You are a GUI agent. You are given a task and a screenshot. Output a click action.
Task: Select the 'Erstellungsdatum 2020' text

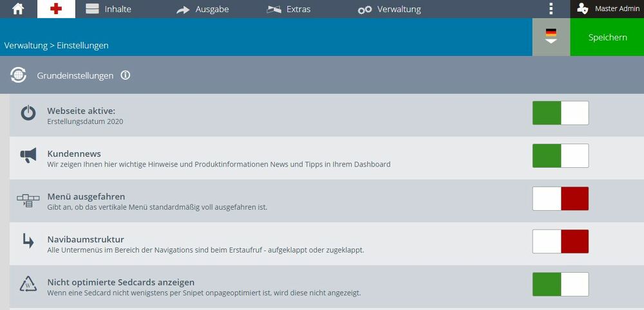(85, 122)
